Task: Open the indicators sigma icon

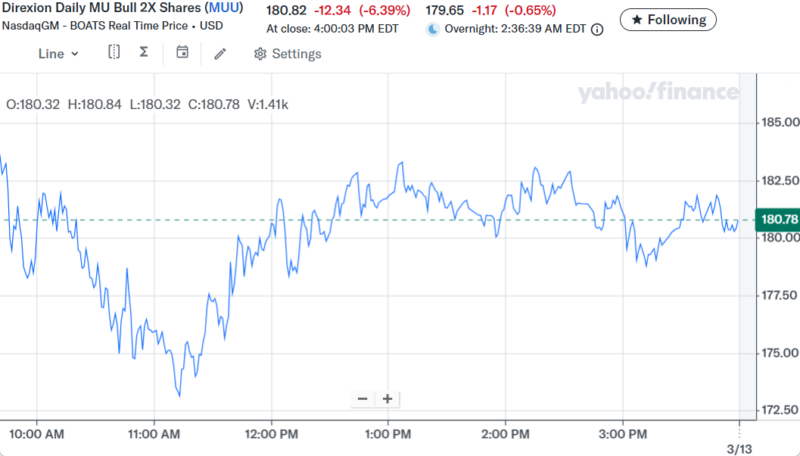Action: pyautogui.click(x=144, y=53)
